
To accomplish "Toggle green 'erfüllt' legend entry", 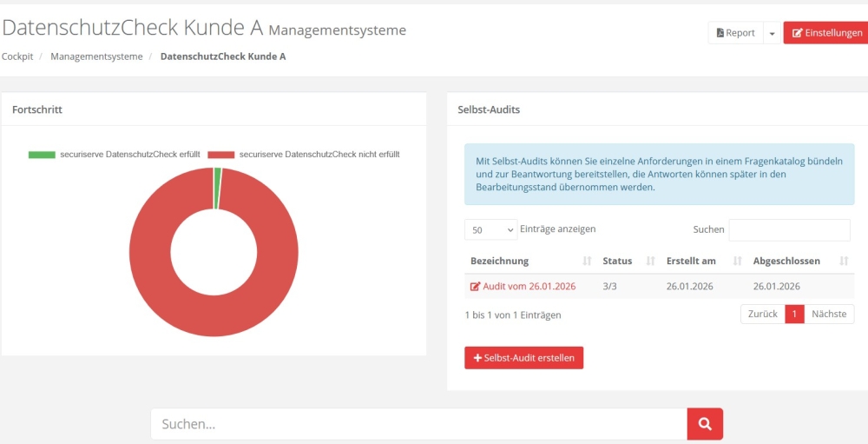I will [42, 155].
